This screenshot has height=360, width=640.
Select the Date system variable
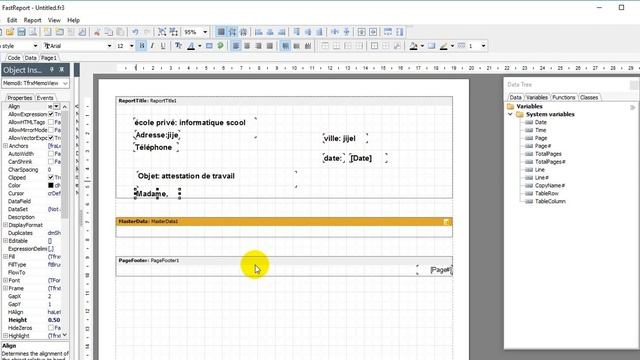click(x=540, y=122)
